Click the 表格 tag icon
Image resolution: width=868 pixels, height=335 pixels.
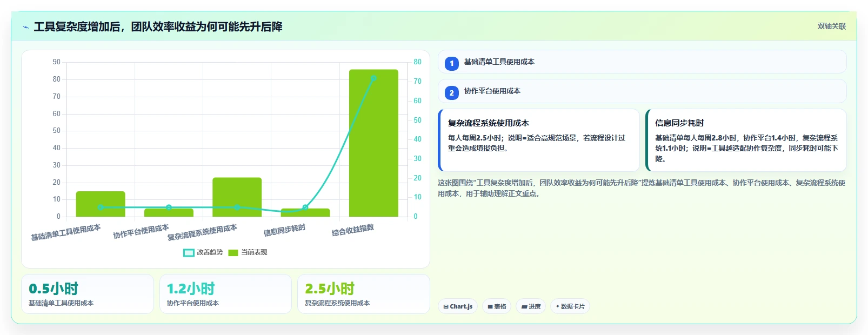point(490,306)
